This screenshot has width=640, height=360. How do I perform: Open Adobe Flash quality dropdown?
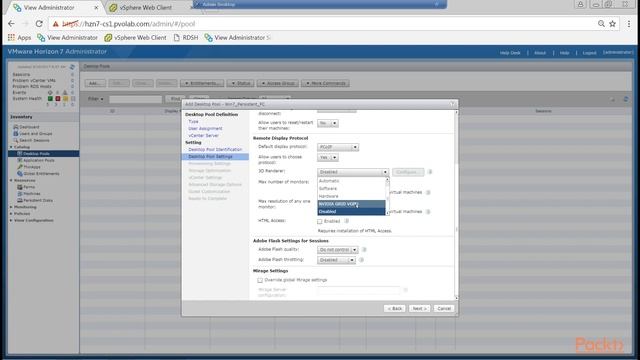tap(338, 249)
